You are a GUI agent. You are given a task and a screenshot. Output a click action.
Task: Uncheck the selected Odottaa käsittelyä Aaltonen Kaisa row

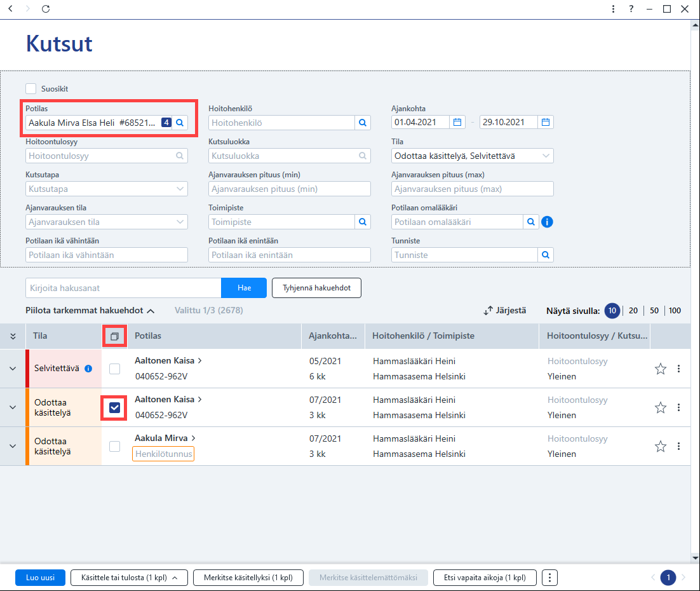(x=115, y=407)
